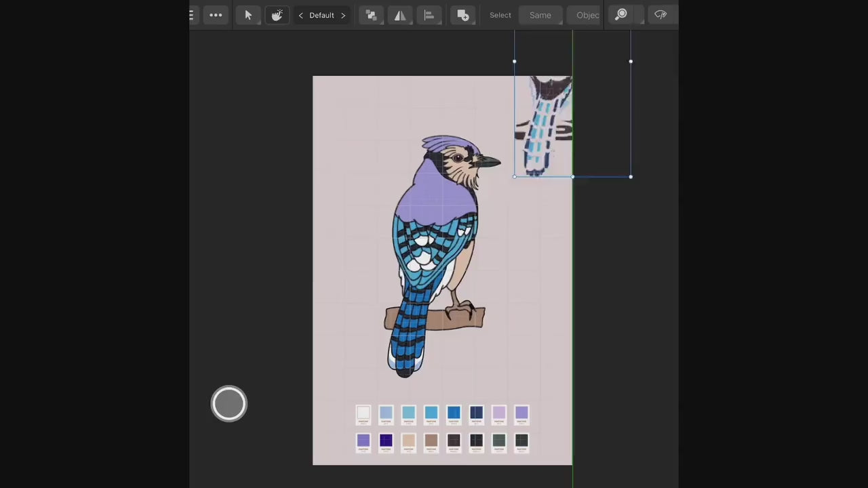The width and height of the screenshot is (868, 488).
Task: Go to previous preset left of Default
Action: tap(300, 15)
